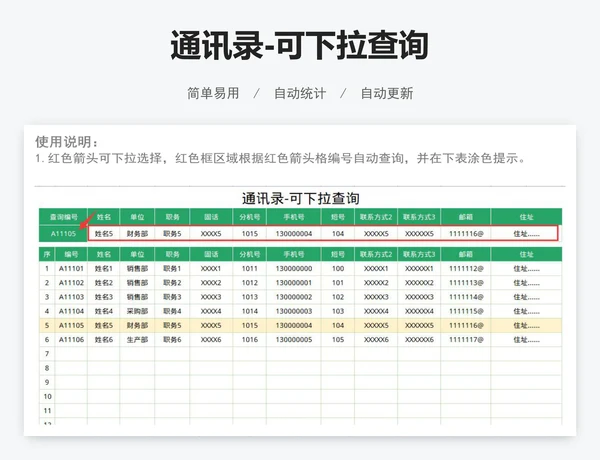Select cell A11102 in the list
Viewport: 600px width, 460px height.
pyautogui.click(x=71, y=283)
